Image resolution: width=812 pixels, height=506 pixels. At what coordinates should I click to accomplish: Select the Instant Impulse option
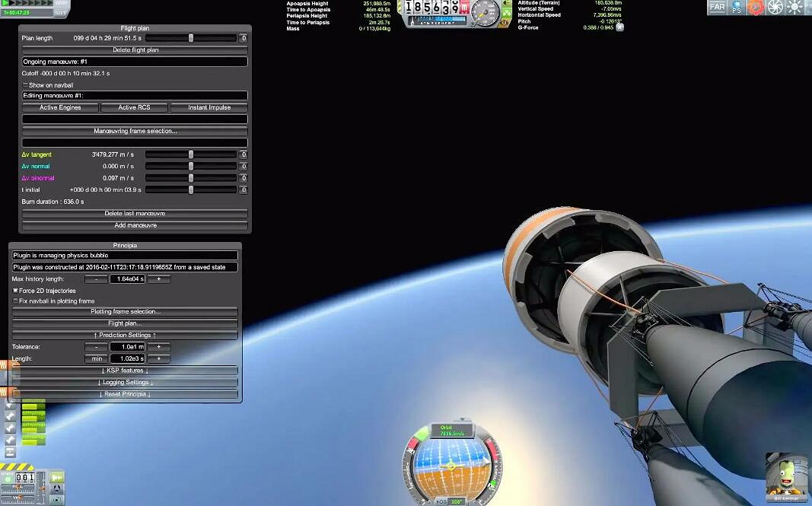pos(209,107)
